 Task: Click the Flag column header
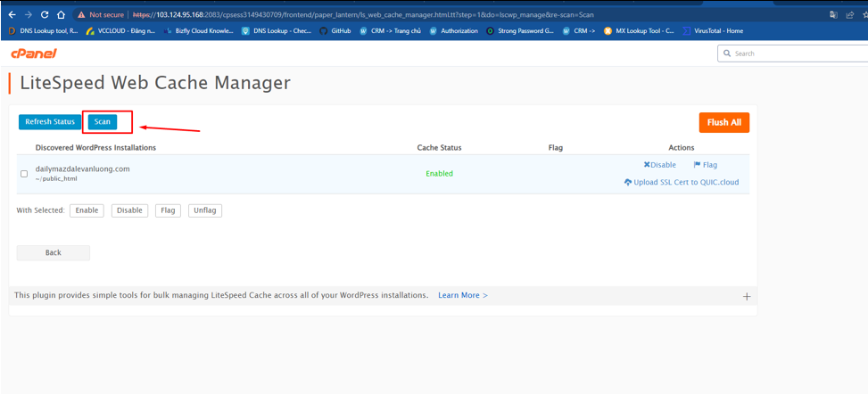tap(555, 148)
